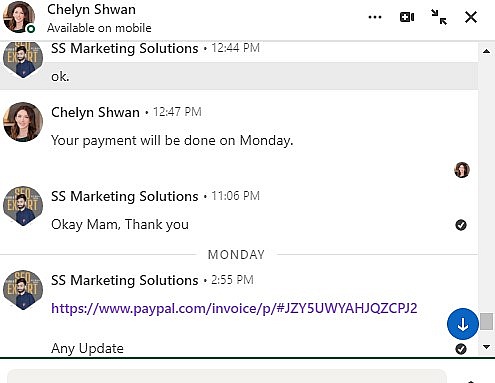Click the scrollbar down arrow
The width and height of the screenshot is (495, 383).
coord(487,347)
